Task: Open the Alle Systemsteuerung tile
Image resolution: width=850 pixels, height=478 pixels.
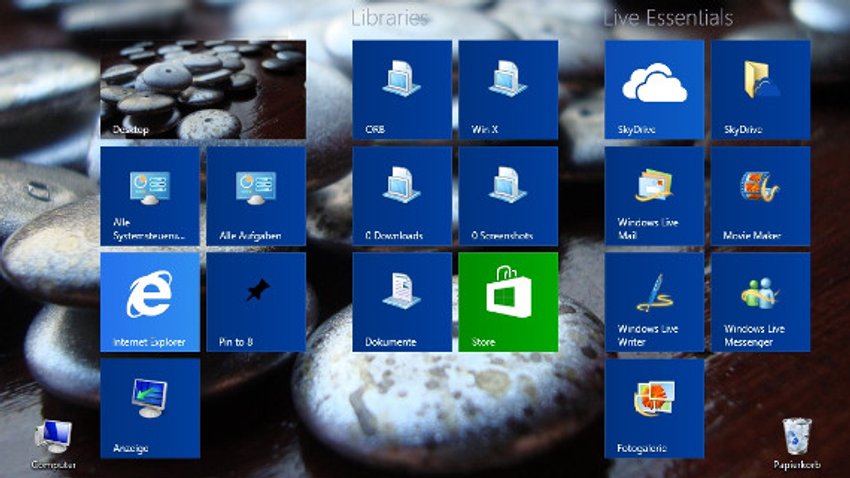Action: pos(150,196)
